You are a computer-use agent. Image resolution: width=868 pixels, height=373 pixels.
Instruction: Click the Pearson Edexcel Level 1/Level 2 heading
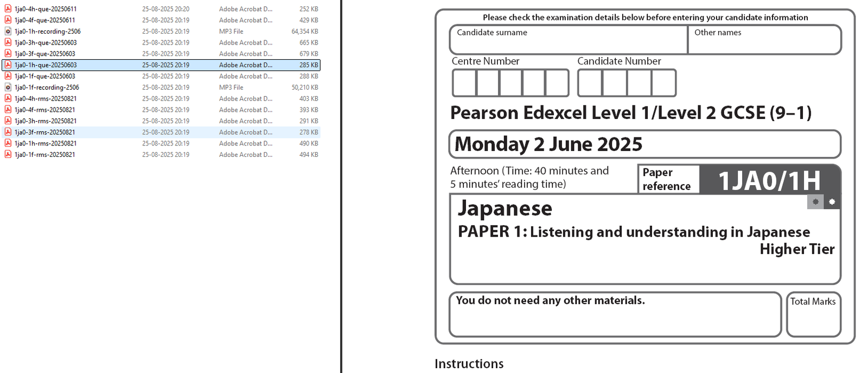tap(631, 113)
